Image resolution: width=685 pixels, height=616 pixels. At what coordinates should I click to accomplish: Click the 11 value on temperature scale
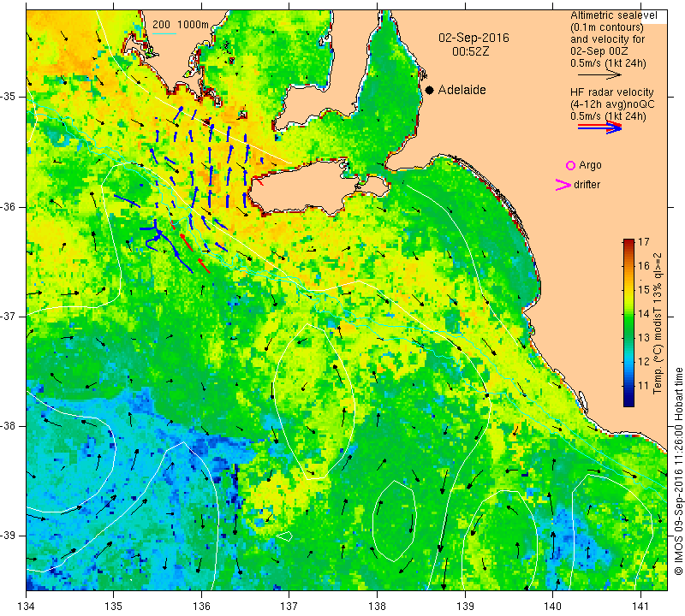[x=644, y=386]
